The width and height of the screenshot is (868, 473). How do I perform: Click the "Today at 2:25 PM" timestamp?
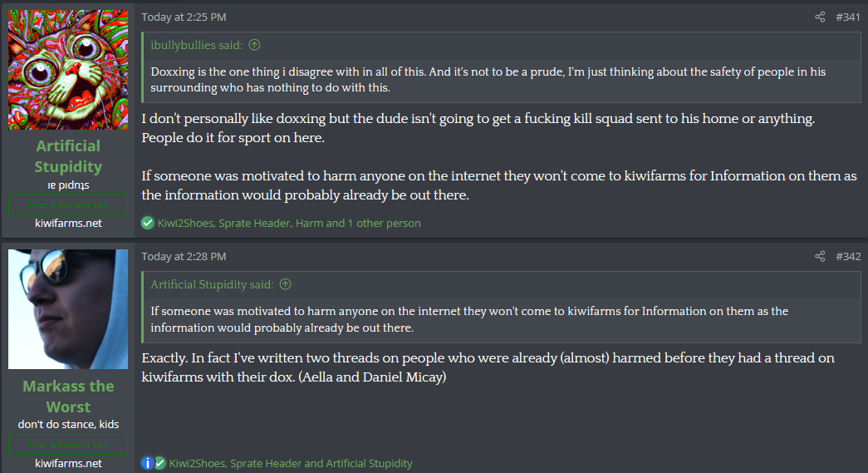pyautogui.click(x=184, y=17)
